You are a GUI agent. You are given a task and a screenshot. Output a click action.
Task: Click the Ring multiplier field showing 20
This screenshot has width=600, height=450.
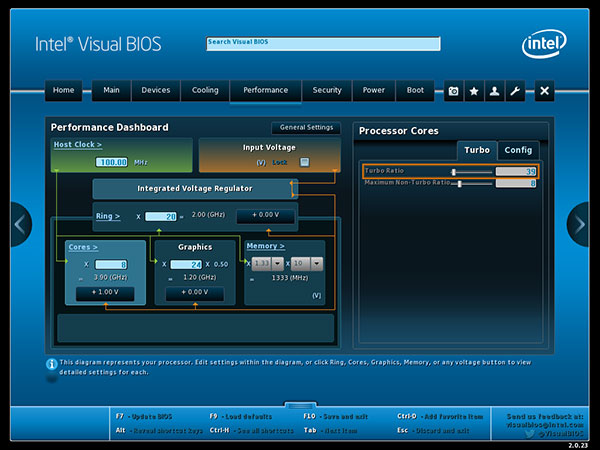[x=161, y=217]
